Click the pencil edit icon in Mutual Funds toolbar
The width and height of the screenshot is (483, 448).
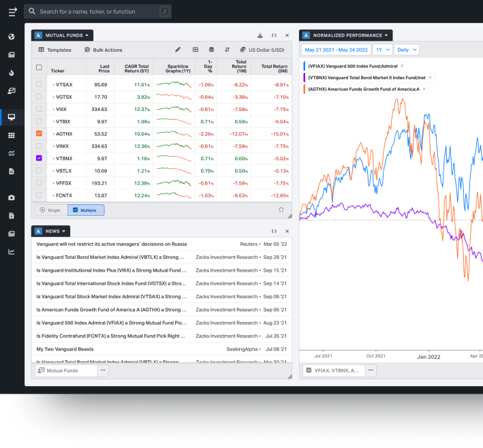178,50
